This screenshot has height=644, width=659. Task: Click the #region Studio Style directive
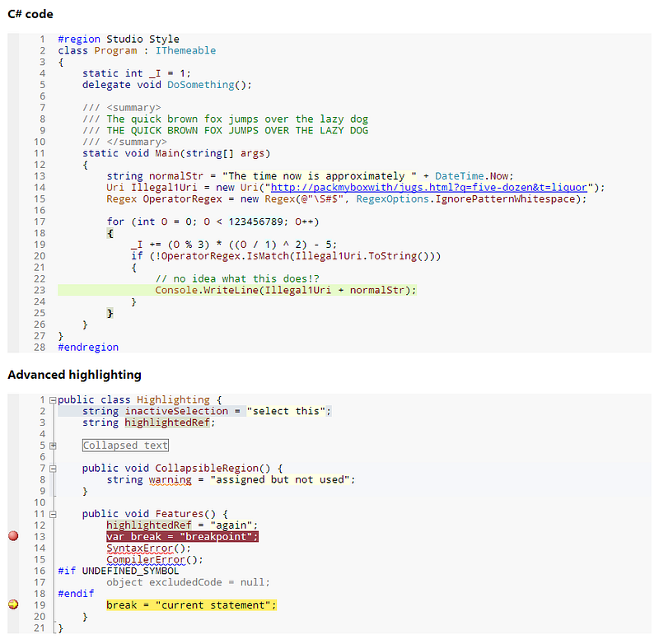pos(119,39)
